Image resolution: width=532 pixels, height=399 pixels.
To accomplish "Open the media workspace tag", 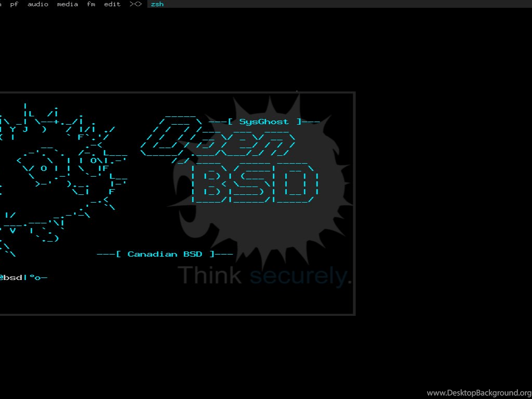I will [68, 4].
